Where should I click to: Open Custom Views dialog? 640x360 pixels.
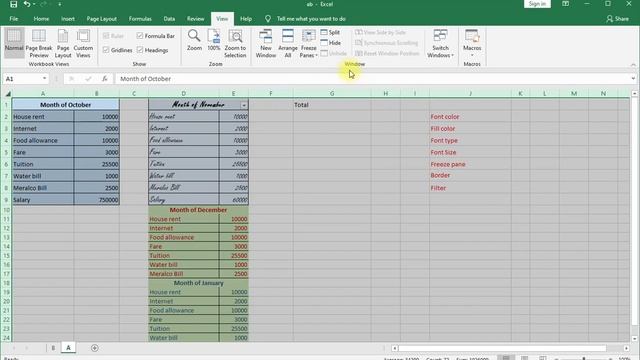[83, 43]
